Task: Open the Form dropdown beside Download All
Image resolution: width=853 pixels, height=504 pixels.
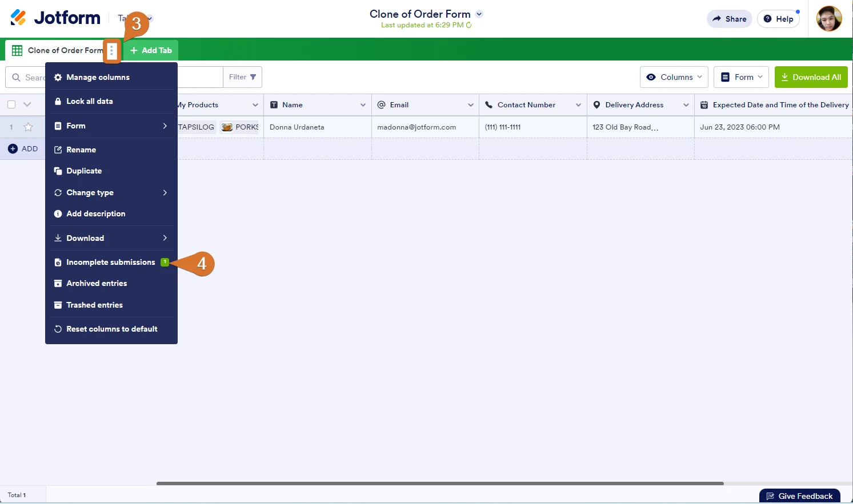Action: coord(741,76)
